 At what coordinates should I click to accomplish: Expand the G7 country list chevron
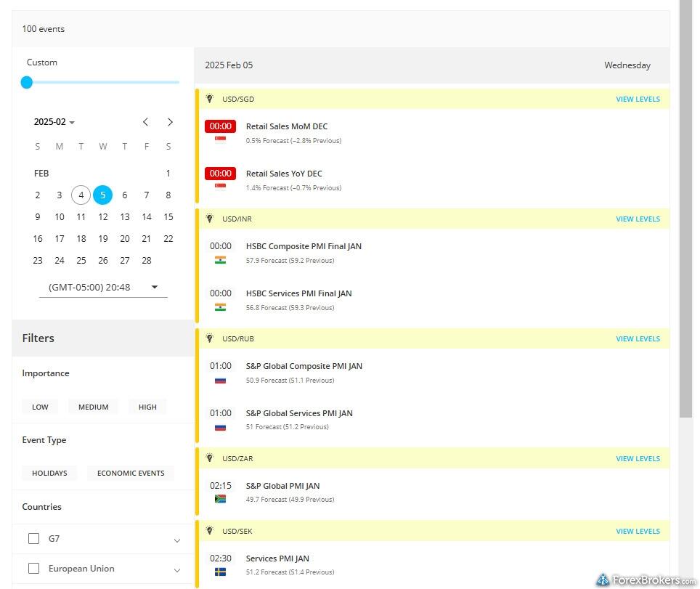[x=177, y=540]
